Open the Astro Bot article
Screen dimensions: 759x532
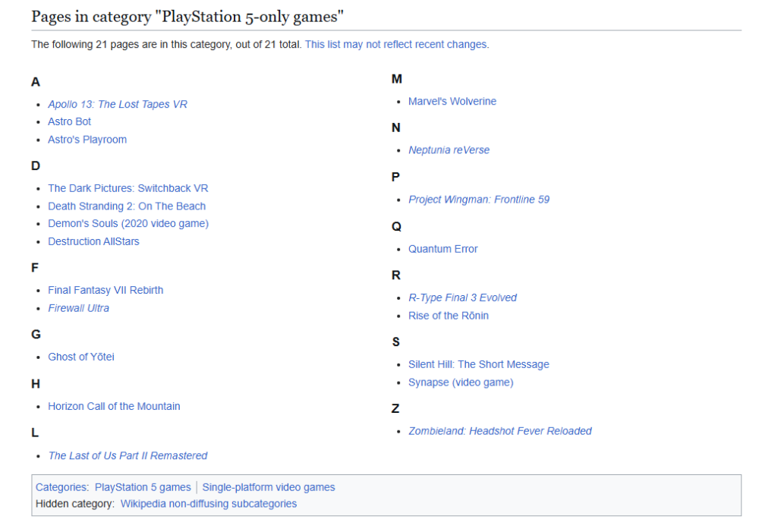point(69,121)
